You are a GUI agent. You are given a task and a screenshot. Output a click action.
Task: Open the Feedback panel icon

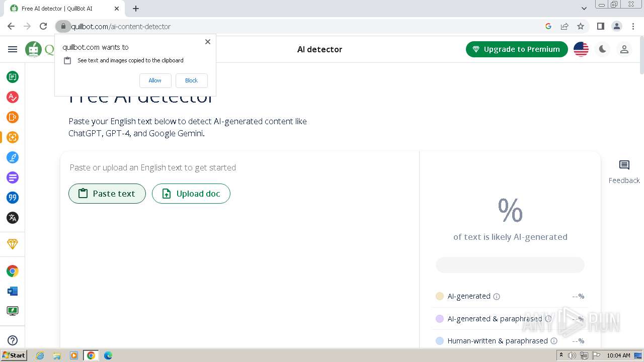(x=624, y=165)
